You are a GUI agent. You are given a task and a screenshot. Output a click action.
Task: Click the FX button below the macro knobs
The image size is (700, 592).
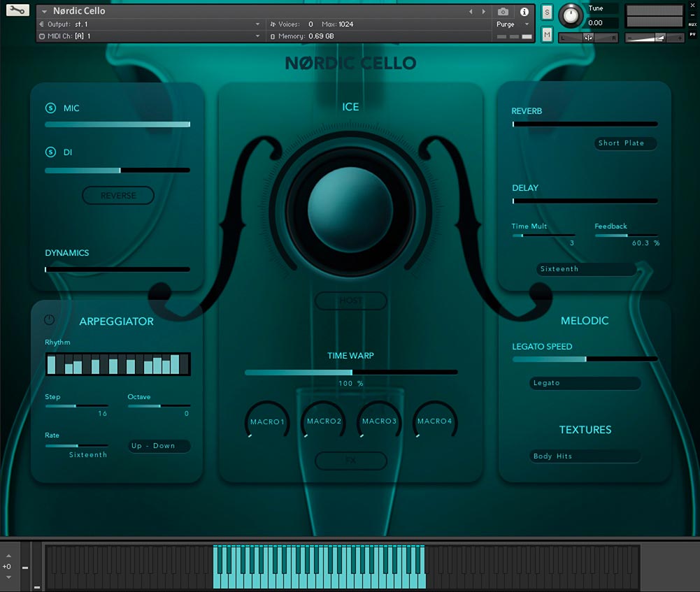pos(350,461)
